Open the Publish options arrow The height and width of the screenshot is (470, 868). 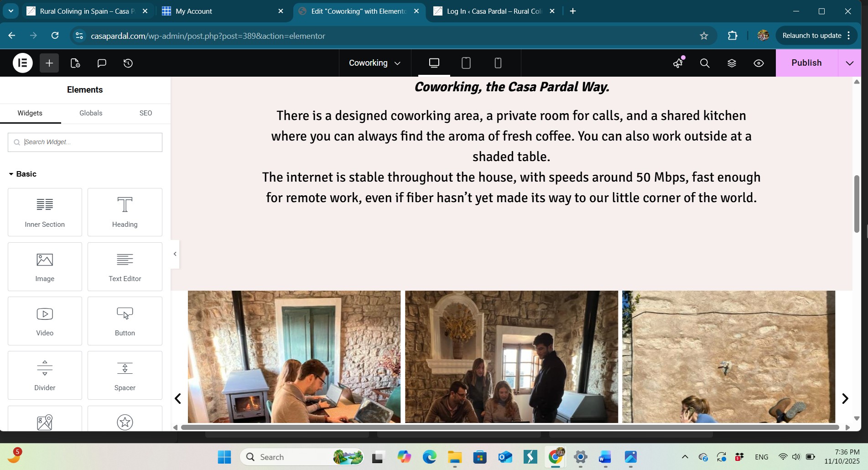click(x=849, y=63)
